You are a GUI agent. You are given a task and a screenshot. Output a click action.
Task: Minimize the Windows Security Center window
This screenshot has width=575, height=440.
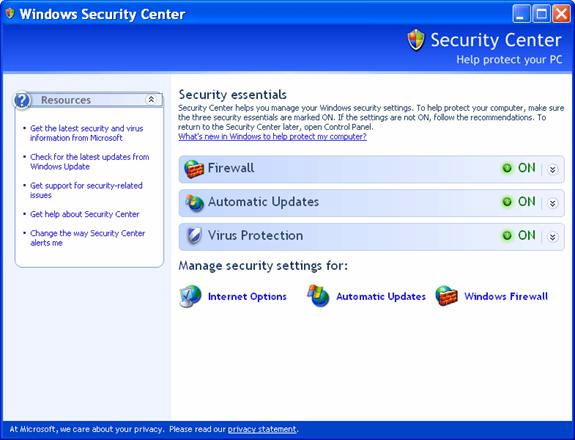click(521, 14)
